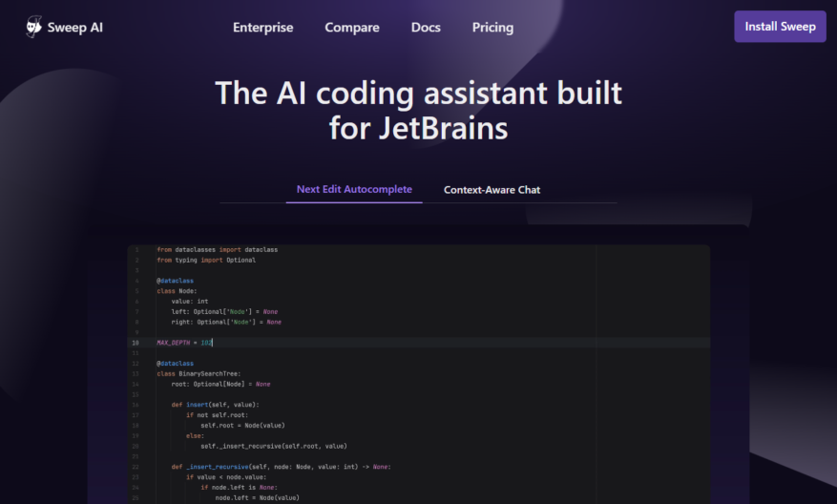Click the 'def _insert_recursive' definition line
Image resolution: width=837 pixels, height=504 pixels.
281,467
